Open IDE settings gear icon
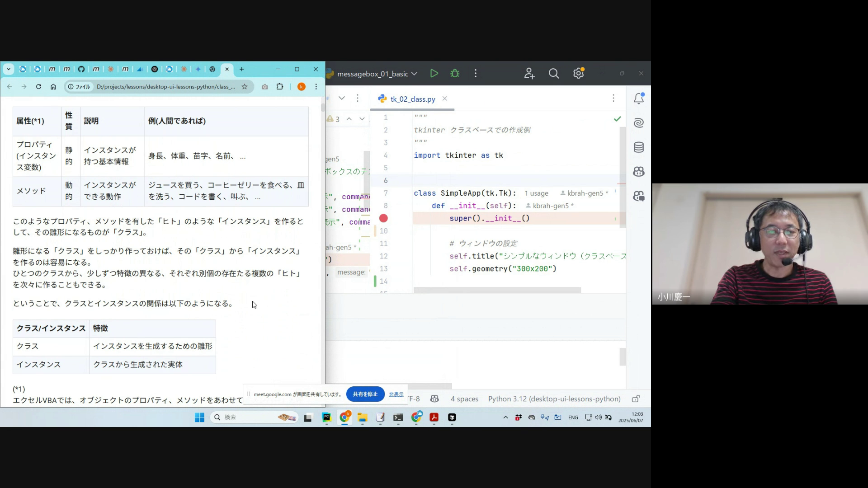Viewport: 868px width, 488px height. coord(578,74)
